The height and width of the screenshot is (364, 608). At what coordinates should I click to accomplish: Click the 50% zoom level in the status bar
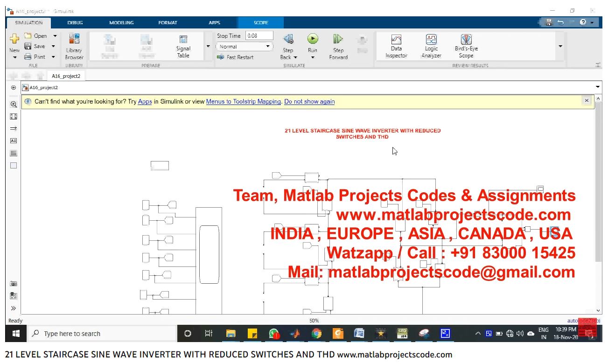coord(314,321)
